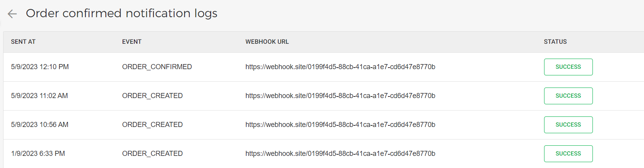Click the SENT AT column header
Screen dimensions: 644x168
23,42
